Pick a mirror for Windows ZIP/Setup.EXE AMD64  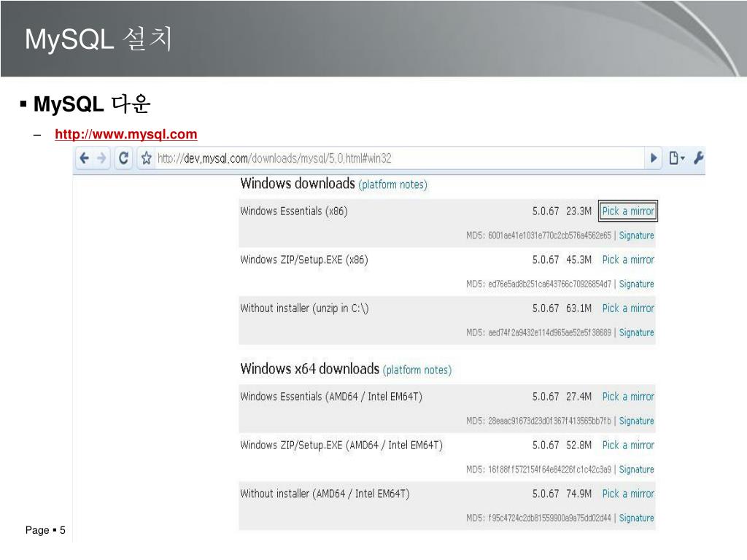[x=628, y=446]
